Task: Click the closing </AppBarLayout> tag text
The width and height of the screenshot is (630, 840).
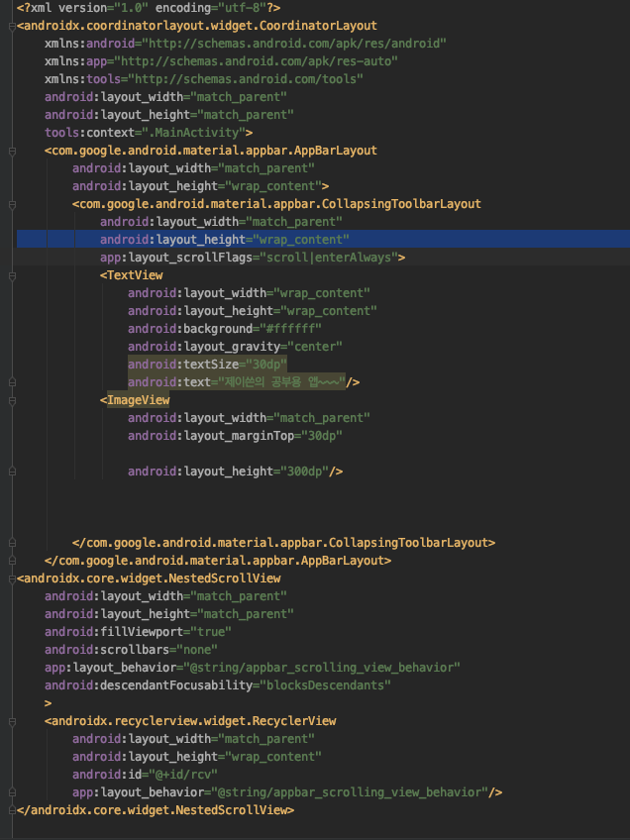Action: pos(218,561)
